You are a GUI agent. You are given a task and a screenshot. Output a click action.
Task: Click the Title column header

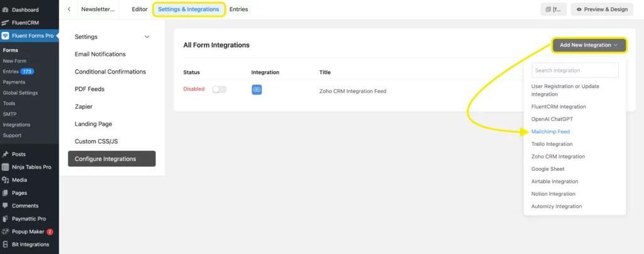point(325,72)
